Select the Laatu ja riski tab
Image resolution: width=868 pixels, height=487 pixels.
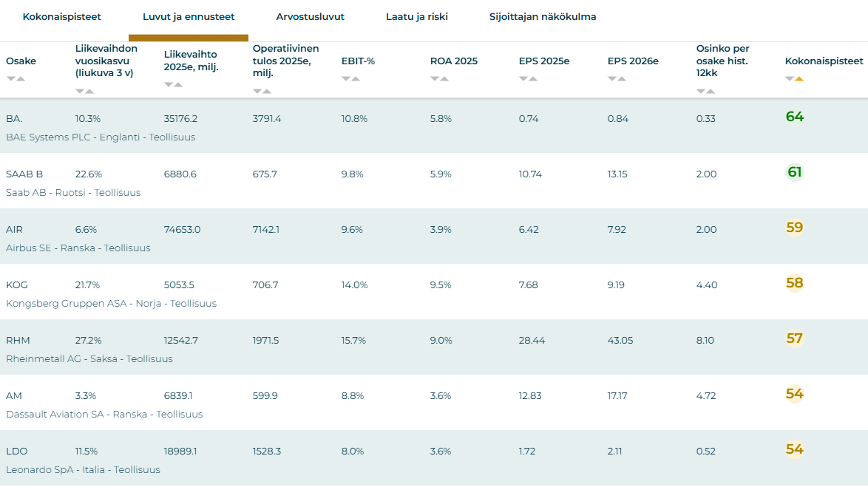point(416,17)
